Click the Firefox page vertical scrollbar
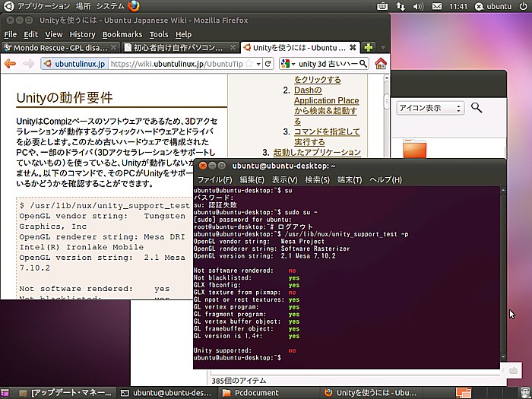 tap(386, 102)
